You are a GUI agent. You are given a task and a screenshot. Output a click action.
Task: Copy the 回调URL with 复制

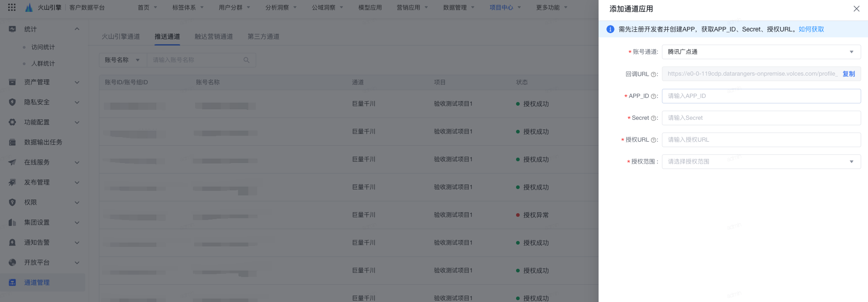tap(848, 74)
